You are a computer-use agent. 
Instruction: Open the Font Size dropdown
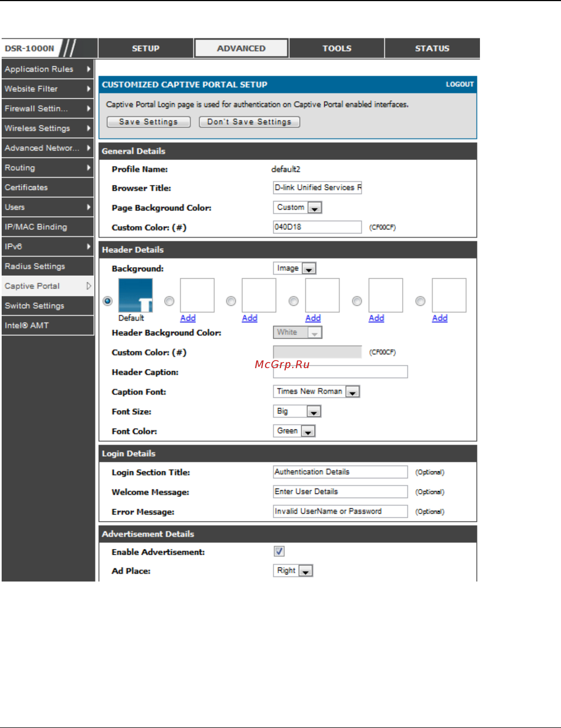tap(297, 411)
